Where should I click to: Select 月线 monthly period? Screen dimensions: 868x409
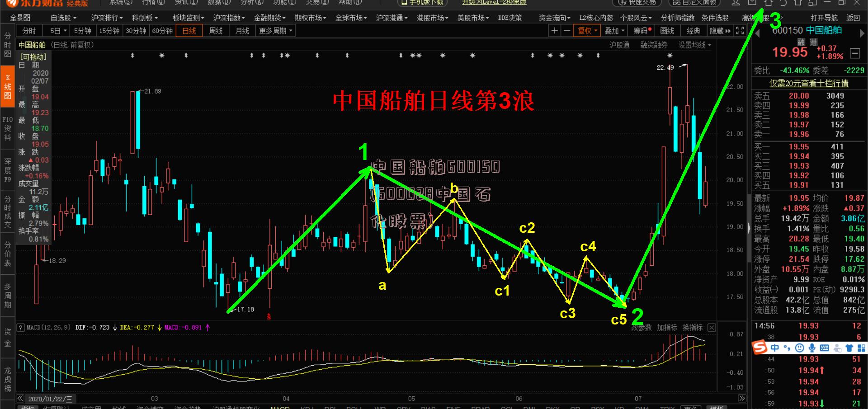(x=242, y=31)
